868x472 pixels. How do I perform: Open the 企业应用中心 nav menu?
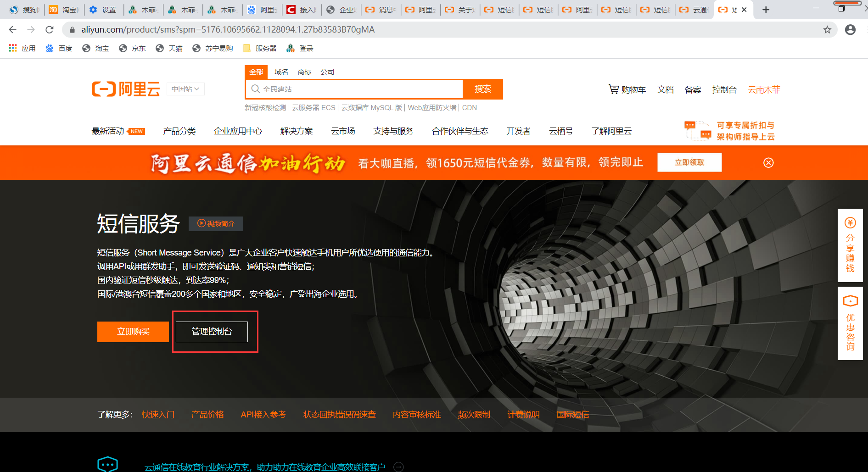238,131
